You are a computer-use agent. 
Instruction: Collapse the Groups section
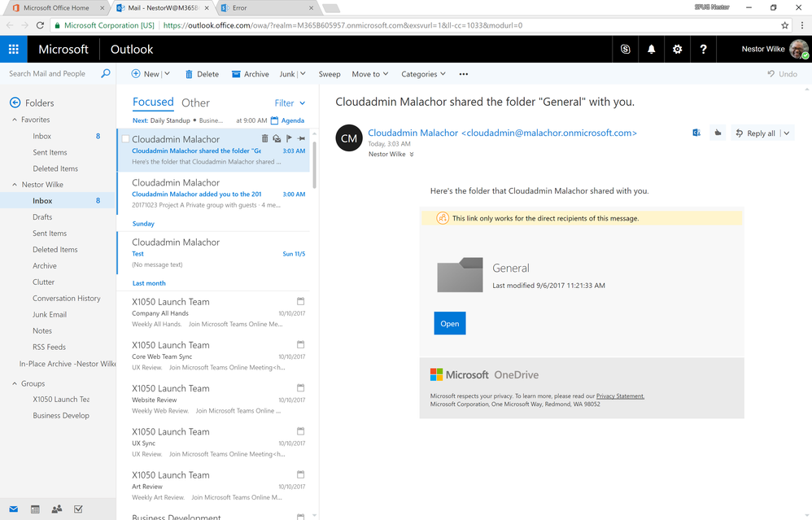click(x=15, y=383)
